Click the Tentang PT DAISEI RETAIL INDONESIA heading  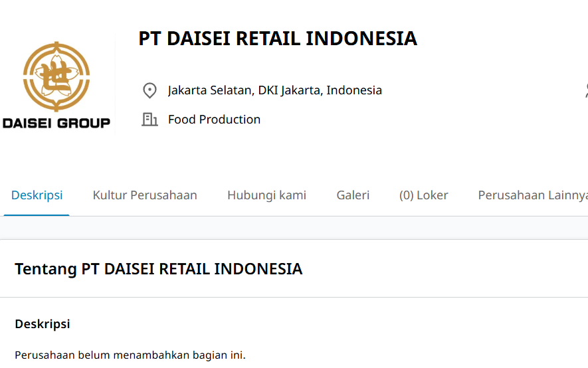158,269
